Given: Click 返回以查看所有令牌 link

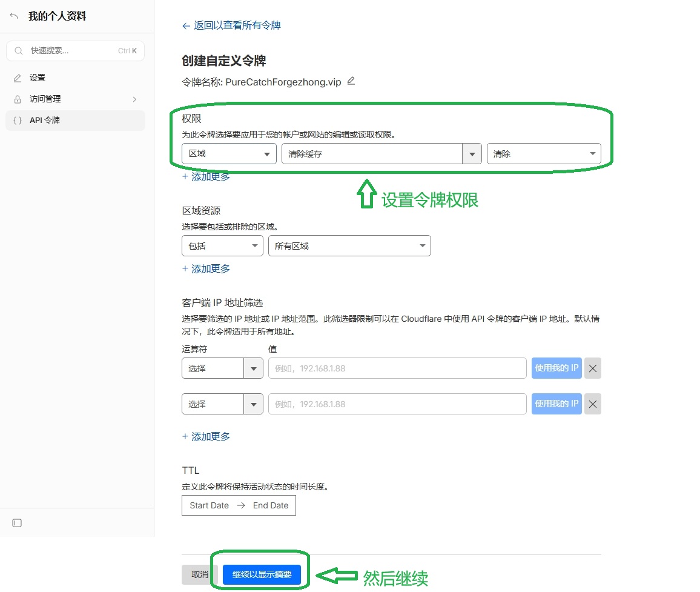Looking at the screenshot, I should pyautogui.click(x=231, y=25).
